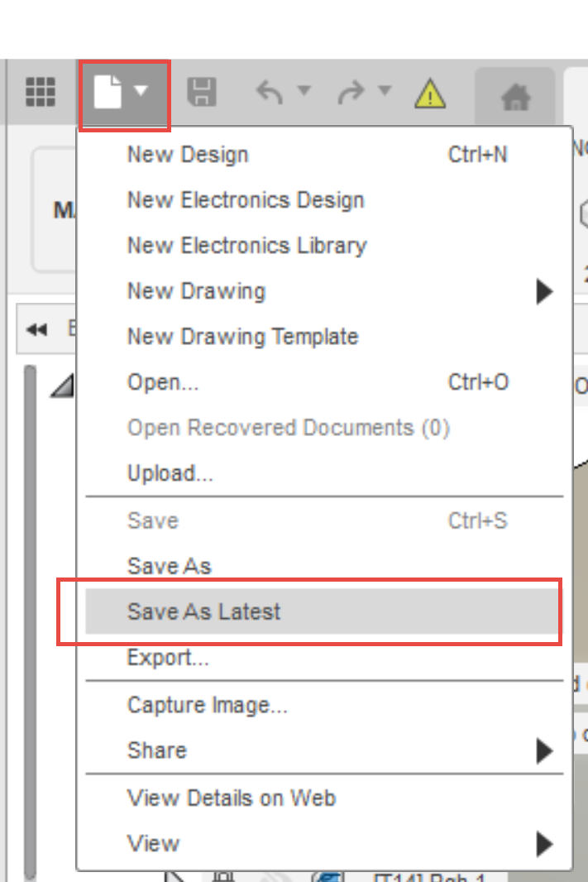Choose Save As Latest

204,612
